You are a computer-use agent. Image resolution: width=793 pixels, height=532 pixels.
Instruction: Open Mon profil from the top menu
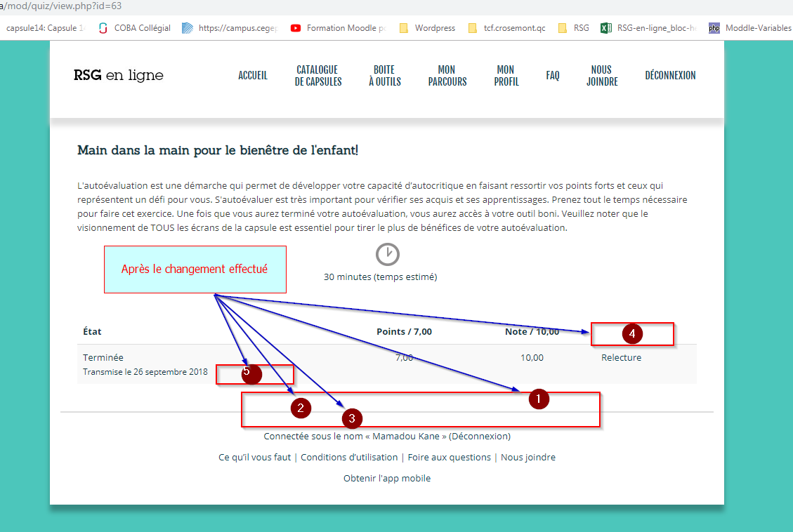point(506,76)
